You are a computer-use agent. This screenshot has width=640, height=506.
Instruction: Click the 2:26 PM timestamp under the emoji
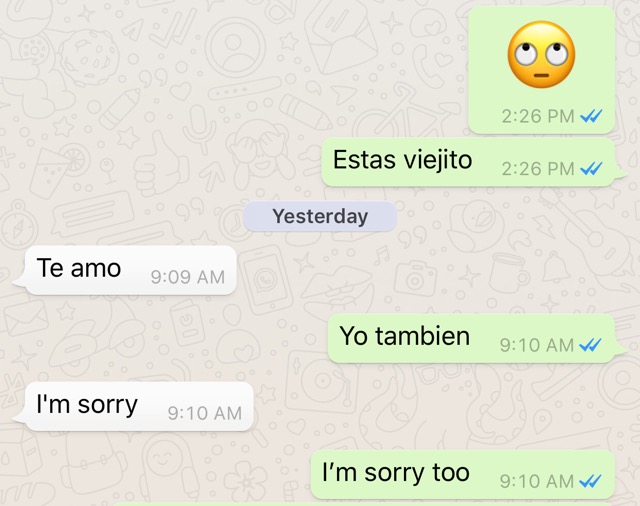[x=538, y=116]
